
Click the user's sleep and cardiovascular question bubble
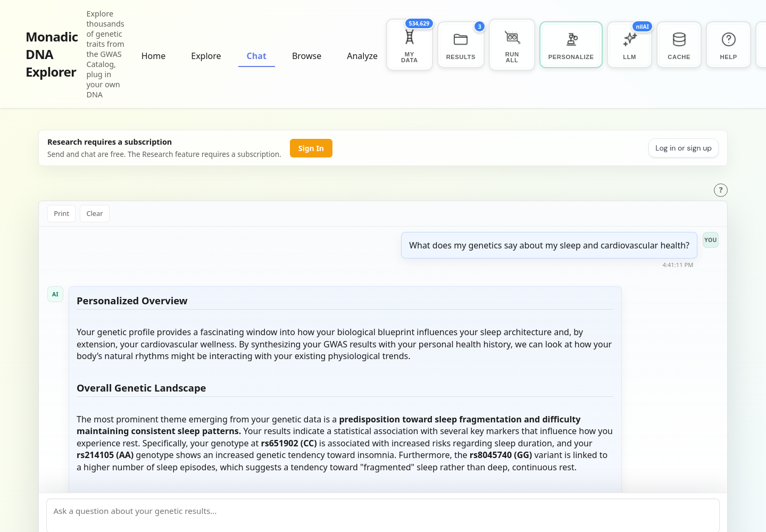tap(549, 245)
